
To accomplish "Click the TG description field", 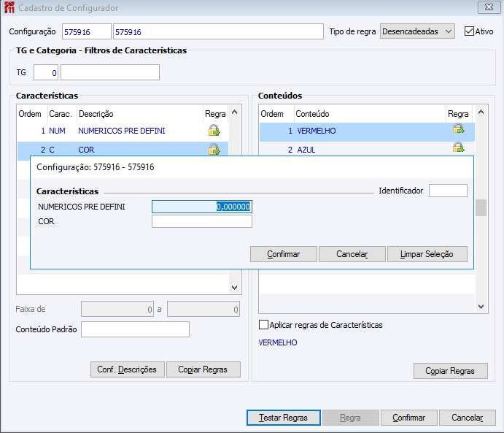I will (x=110, y=72).
